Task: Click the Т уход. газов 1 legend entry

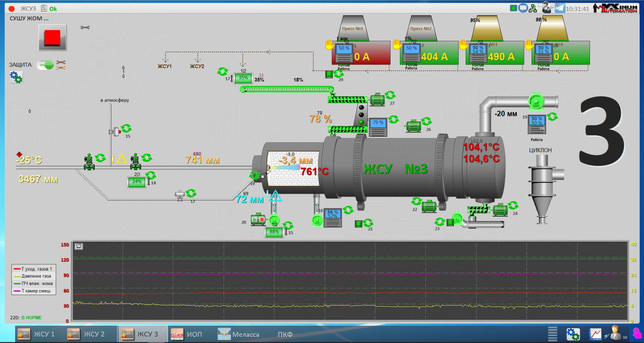Action: point(33,269)
